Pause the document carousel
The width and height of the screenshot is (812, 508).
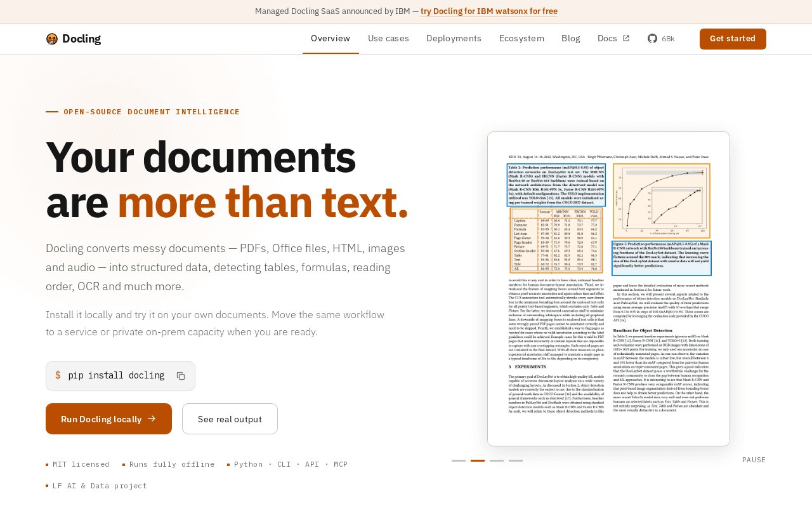point(754,460)
